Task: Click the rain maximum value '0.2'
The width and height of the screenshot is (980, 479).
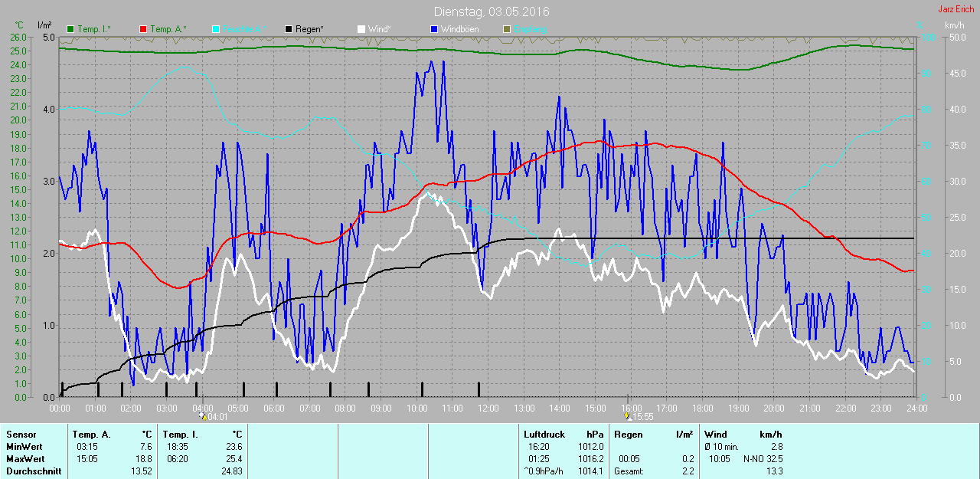Action: [x=687, y=459]
